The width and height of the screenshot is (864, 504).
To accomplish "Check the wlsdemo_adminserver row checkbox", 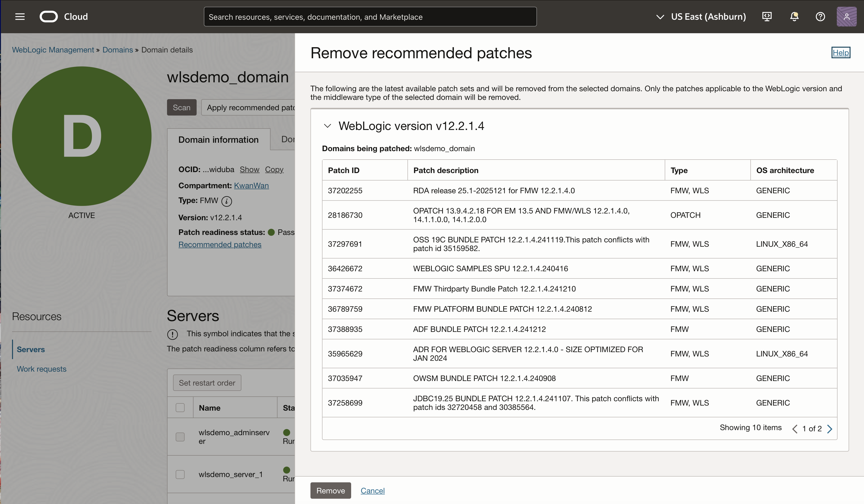I will [x=180, y=437].
